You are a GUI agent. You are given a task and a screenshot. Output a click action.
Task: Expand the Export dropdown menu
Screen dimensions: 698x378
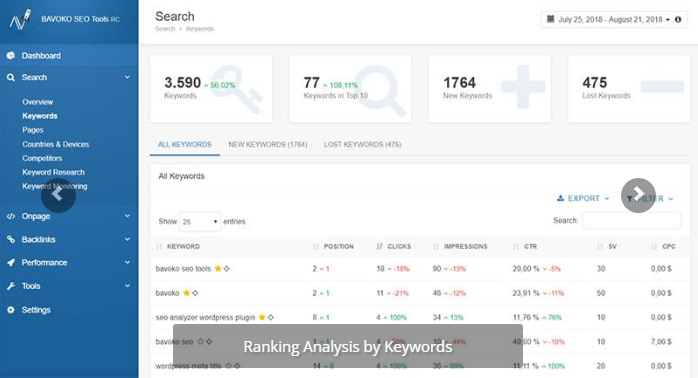click(x=583, y=199)
